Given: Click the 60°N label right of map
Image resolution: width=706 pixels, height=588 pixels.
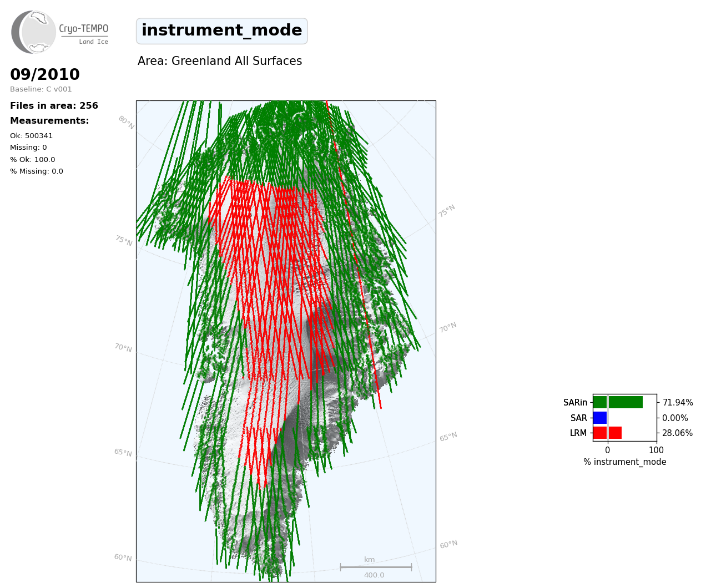Looking at the screenshot, I should (x=449, y=545).
